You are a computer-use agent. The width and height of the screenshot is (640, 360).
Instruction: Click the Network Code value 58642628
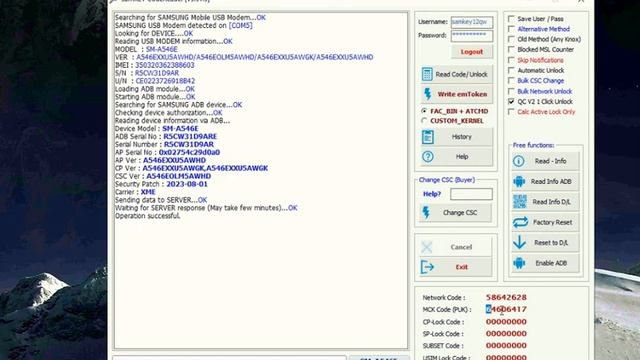[x=506, y=297]
